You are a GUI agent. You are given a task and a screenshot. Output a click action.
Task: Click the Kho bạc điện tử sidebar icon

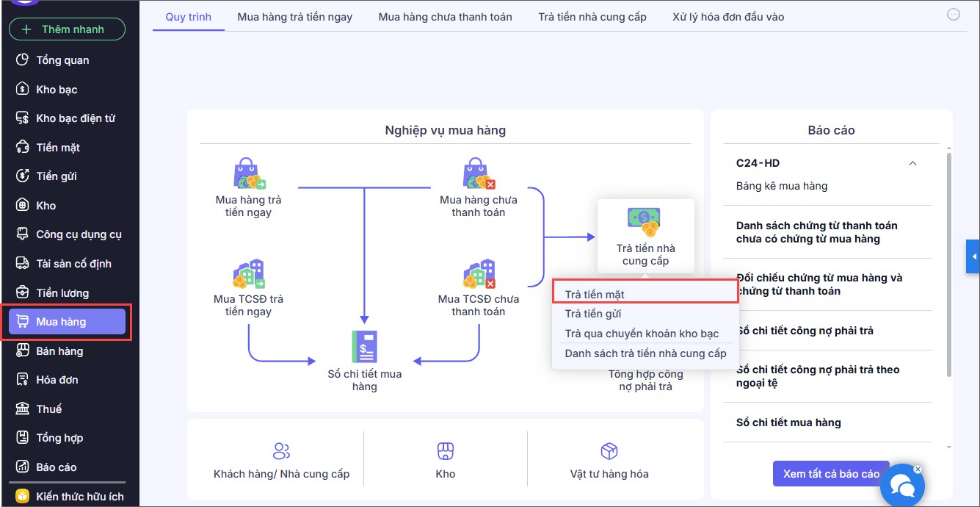pos(22,118)
